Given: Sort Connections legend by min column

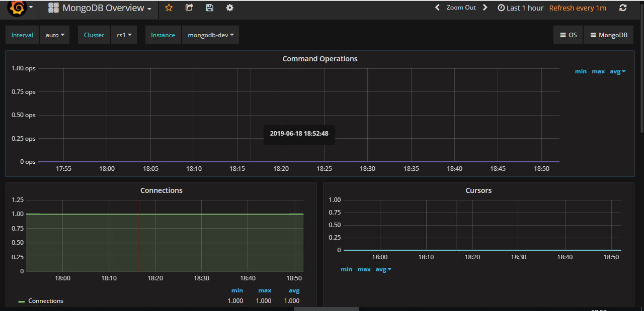Looking at the screenshot, I should [x=237, y=290].
